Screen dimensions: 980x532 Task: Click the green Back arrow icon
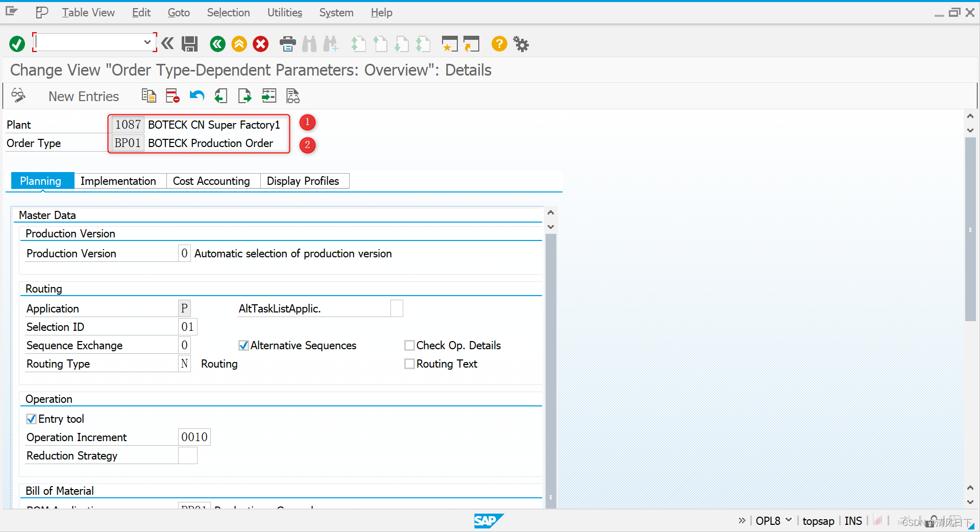click(217, 44)
